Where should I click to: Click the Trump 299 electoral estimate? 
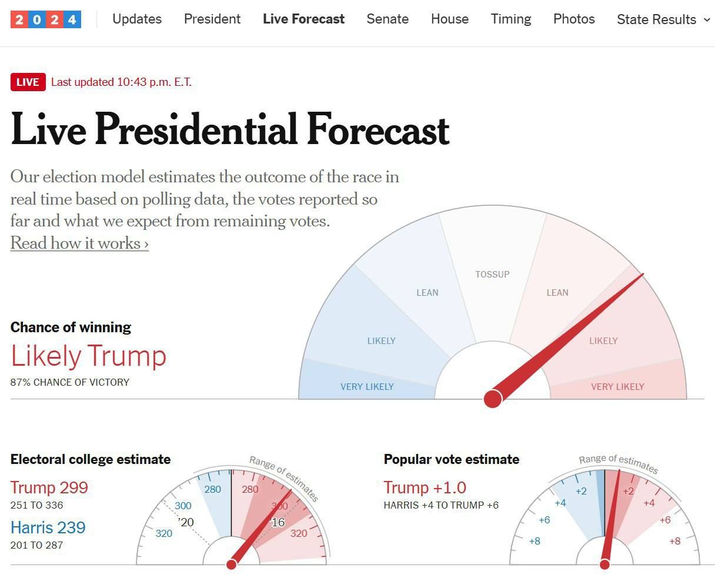click(x=49, y=487)
